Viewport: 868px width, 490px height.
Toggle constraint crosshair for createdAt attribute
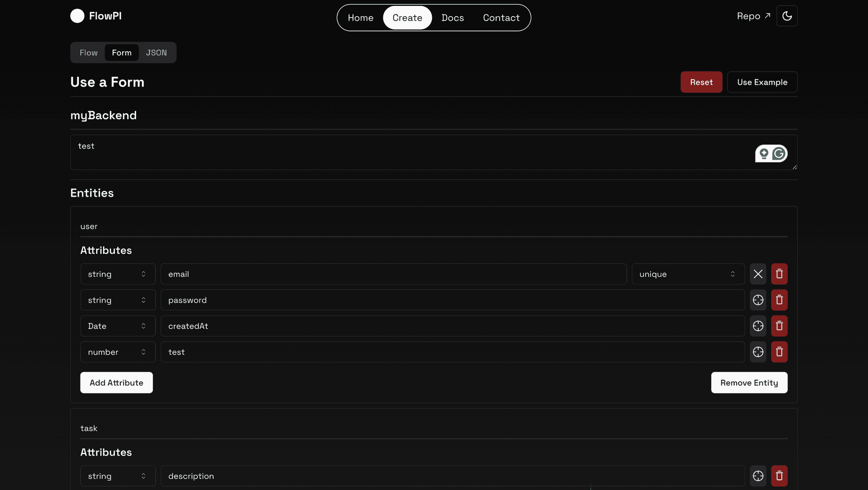point(758,326)
